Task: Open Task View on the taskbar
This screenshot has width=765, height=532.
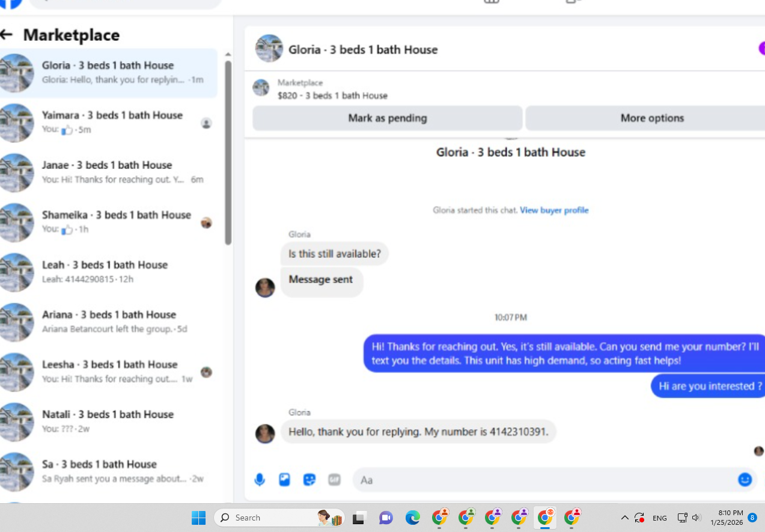Action: 359,518
